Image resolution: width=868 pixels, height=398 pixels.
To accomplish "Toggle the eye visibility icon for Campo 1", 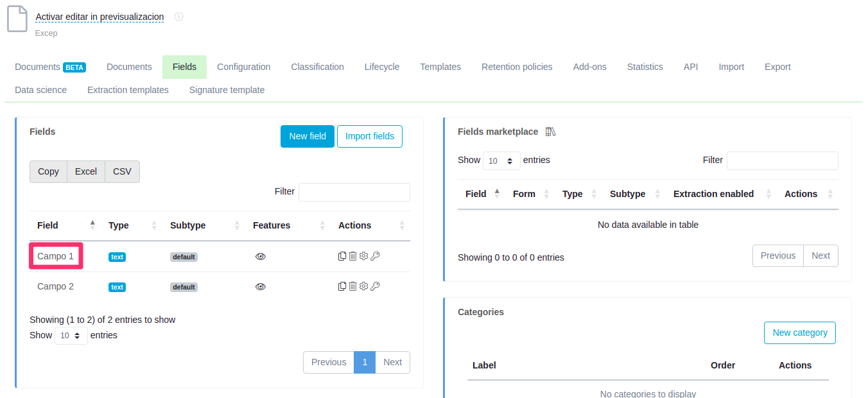I will 260,256.
